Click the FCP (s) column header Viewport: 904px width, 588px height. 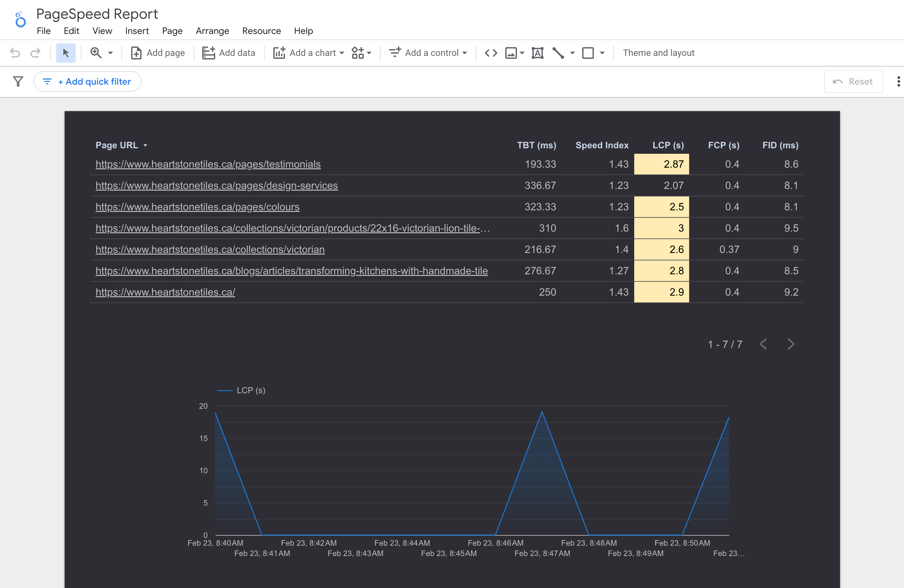coord(724,145)
